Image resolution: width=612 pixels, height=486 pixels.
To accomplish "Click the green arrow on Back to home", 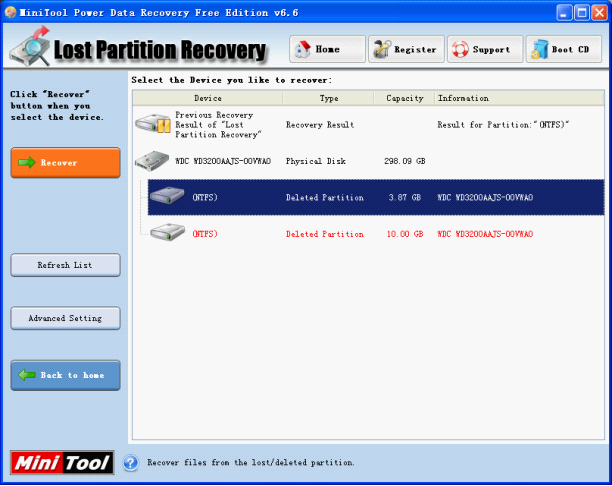I will tap(27, 375).
